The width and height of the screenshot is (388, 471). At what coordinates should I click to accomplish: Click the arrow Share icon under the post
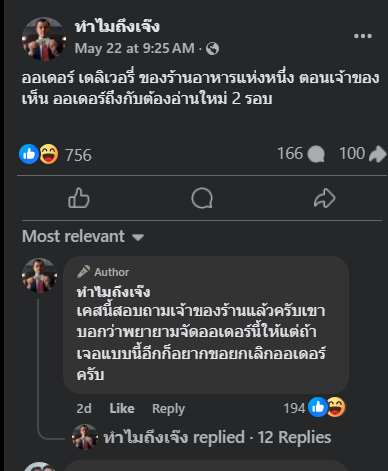tap(324, 198)
